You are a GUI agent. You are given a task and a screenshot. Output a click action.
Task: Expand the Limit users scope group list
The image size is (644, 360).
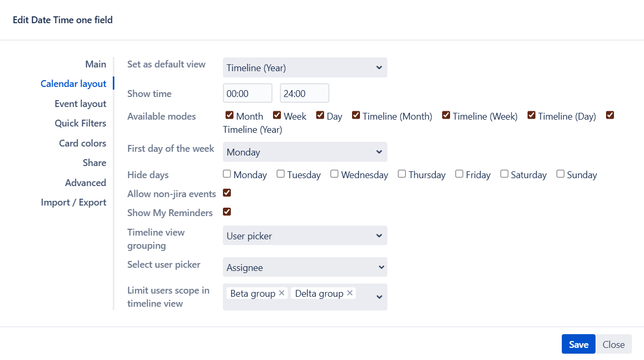point(379,297)
